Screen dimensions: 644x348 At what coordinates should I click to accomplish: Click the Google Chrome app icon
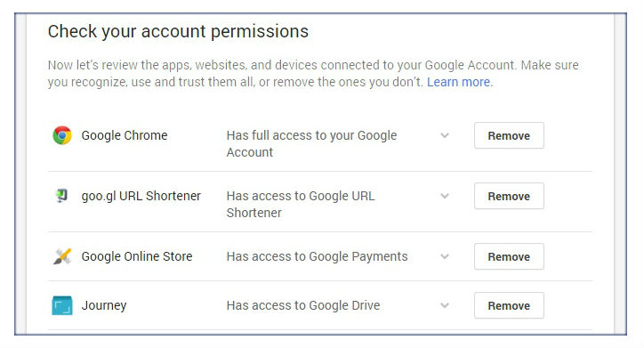tap(62, 135)
